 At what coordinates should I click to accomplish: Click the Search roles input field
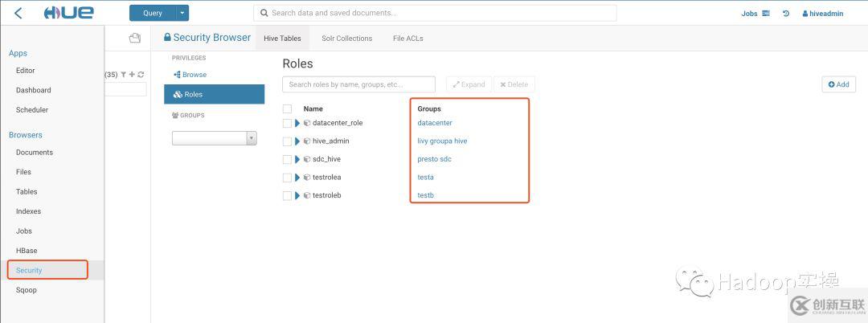click(358, 84)
